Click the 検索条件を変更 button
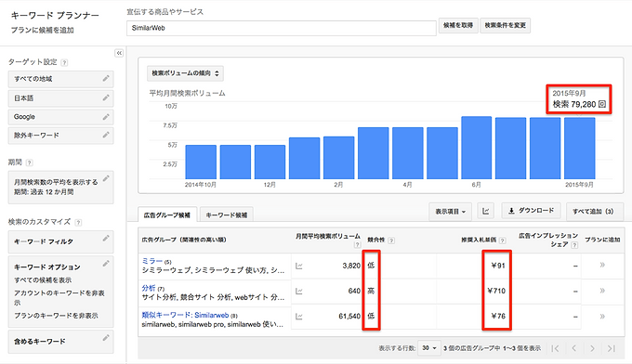Screen dimensions: 632x364 (x=505, y=25)
